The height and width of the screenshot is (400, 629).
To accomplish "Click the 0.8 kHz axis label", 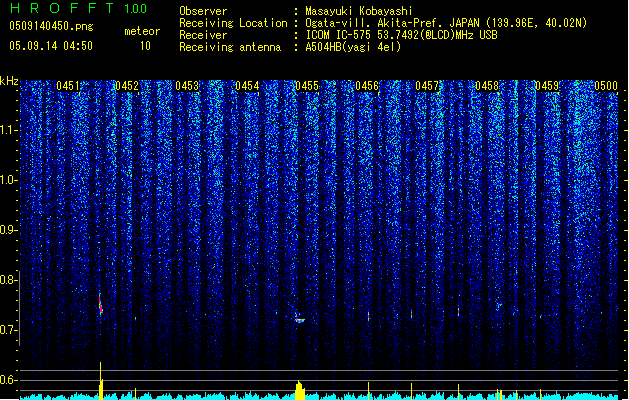I will (9, 280).
